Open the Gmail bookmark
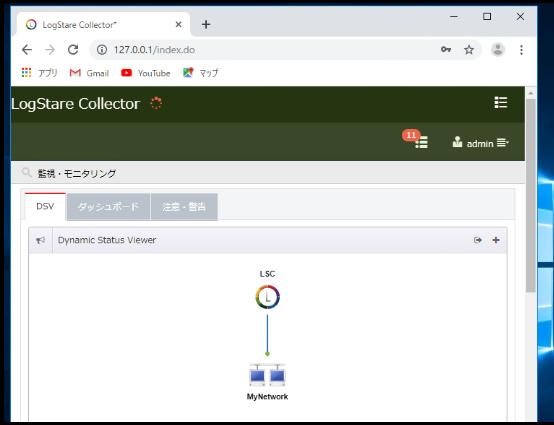Screen dimensions: 554x425 (x=89, y=73)
